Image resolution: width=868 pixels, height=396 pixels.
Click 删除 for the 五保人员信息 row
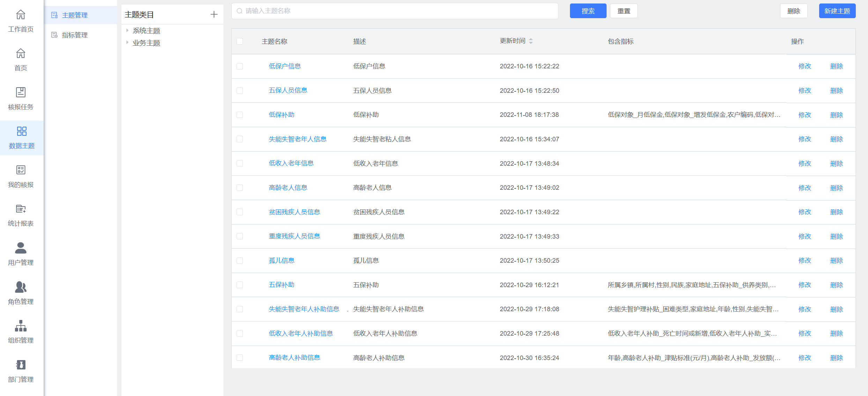click(837, 90)
